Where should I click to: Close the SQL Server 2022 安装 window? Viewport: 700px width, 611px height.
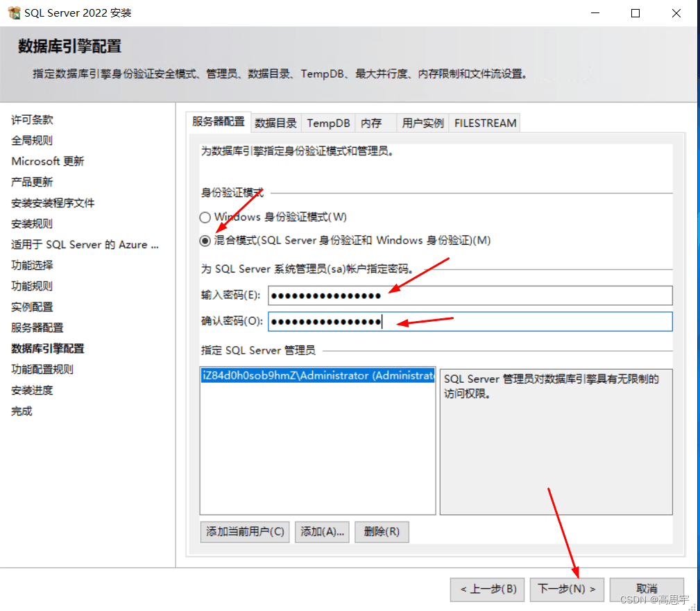tap(676, 13)
